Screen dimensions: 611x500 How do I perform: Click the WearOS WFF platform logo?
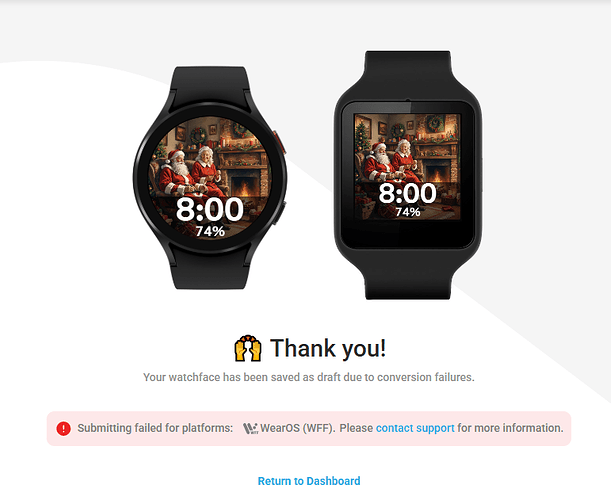click(x=251, y=428)
